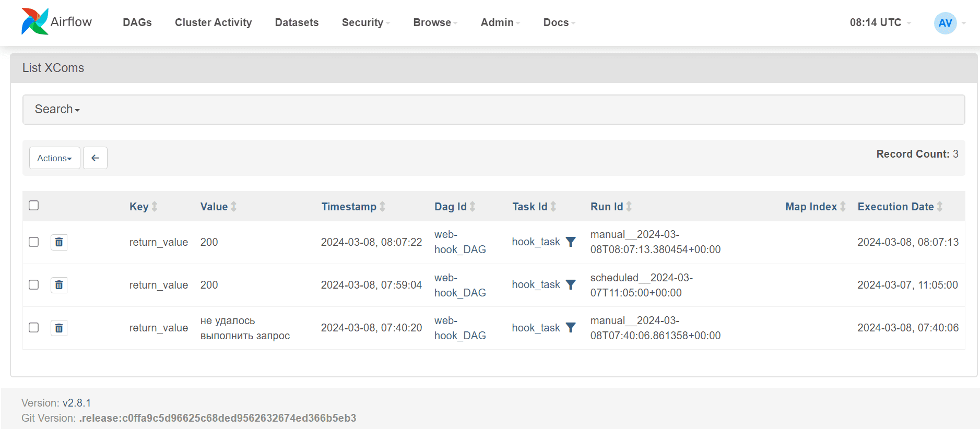Expand the Search filter panel
This screenshot has width=980, height=429.
57,110
